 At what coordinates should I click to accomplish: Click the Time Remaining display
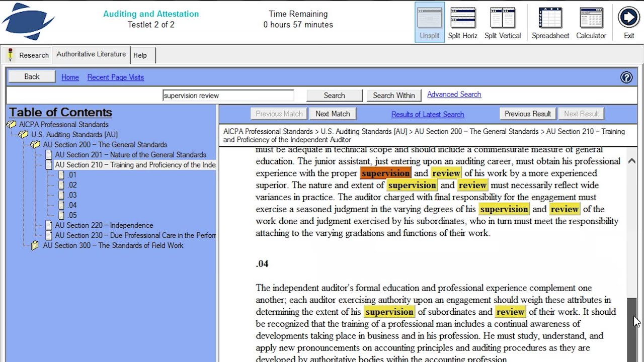click(x=298, y=19)
